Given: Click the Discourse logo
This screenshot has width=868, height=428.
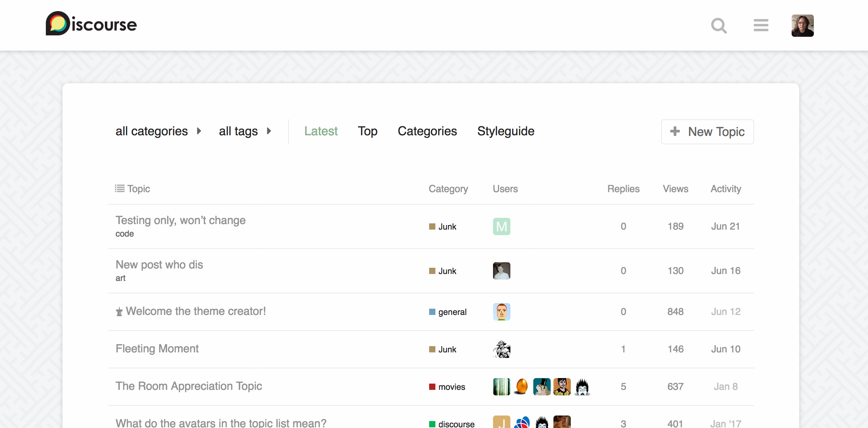Looking at the screenshot, I should tap(91, 24).
